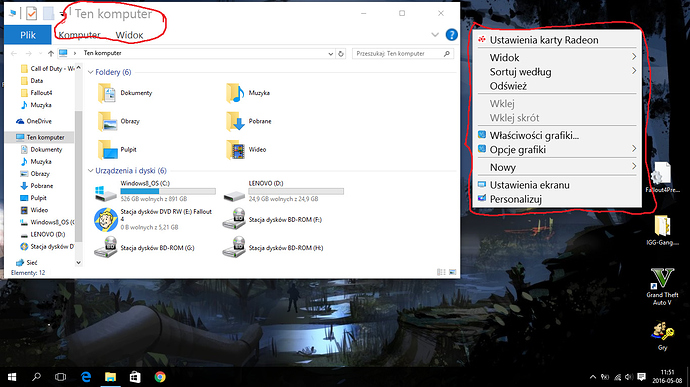Open the Plik tab
This screenshot has height=387, width=690.
tap(28, 35)
